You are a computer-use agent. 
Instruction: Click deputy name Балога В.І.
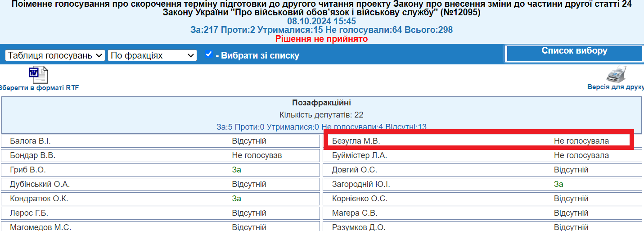(30, 141)
